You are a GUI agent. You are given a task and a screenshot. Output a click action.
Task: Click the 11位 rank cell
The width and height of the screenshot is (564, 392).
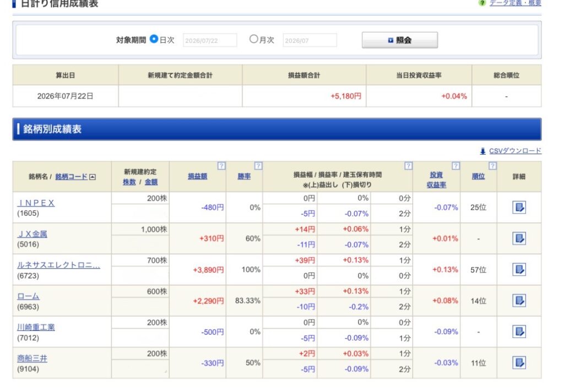tap(478, 363)
